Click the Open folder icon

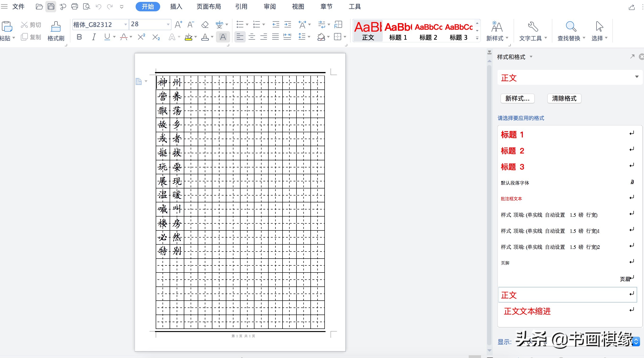(39, 7)
